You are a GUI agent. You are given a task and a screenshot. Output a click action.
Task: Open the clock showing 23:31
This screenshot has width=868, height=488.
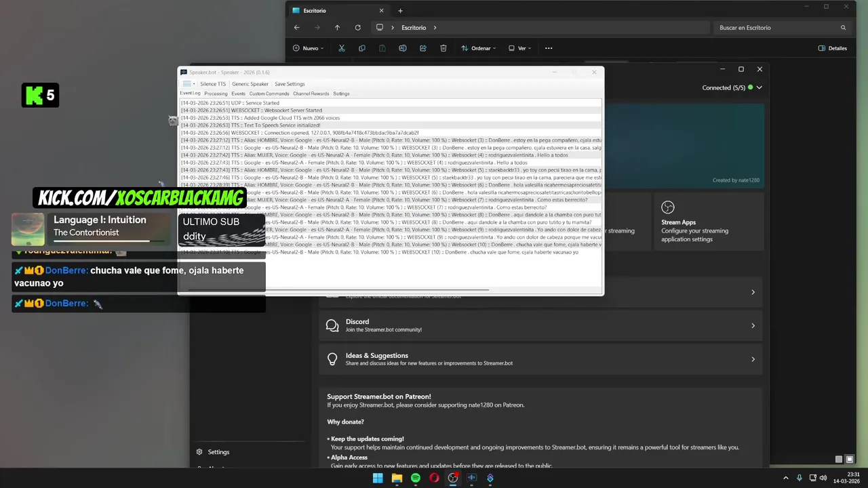tap(846, 478)
